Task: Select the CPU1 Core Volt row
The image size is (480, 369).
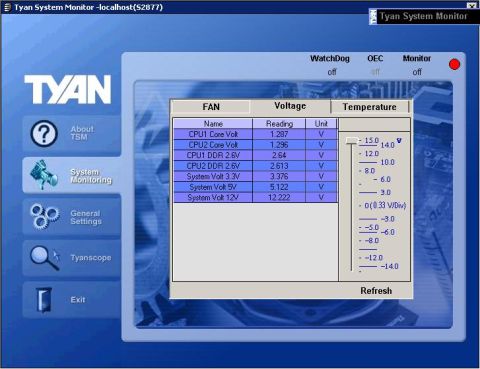Action: pyautogui.click(x=255, y=134)
